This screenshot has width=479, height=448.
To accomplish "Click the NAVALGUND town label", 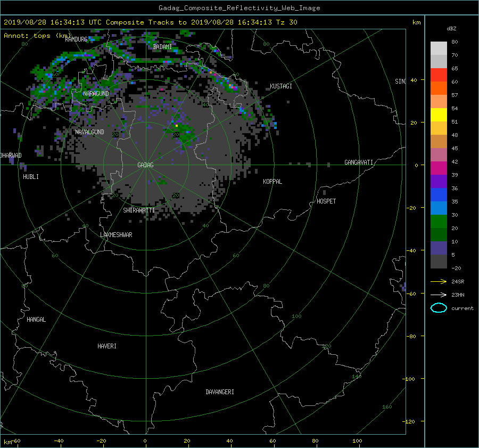I will point(89,132).
